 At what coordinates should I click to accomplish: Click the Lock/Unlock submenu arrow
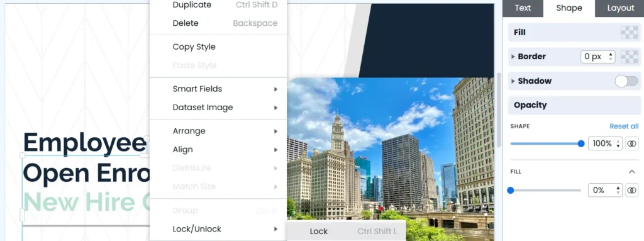pyautogui.click(x=276, y=229)
